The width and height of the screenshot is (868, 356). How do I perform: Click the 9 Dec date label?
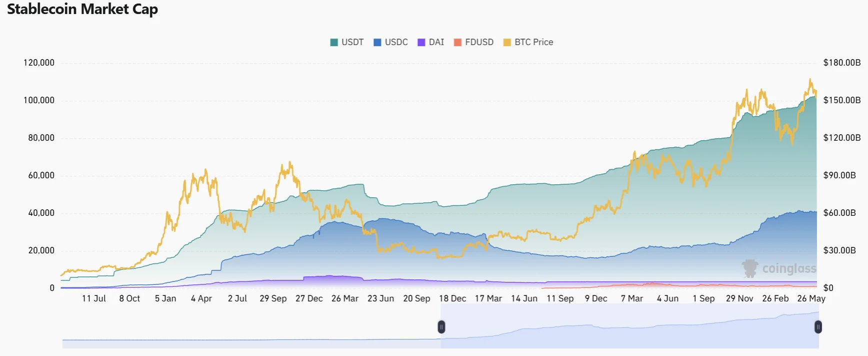pyautogui.click(x=596, y=298)
